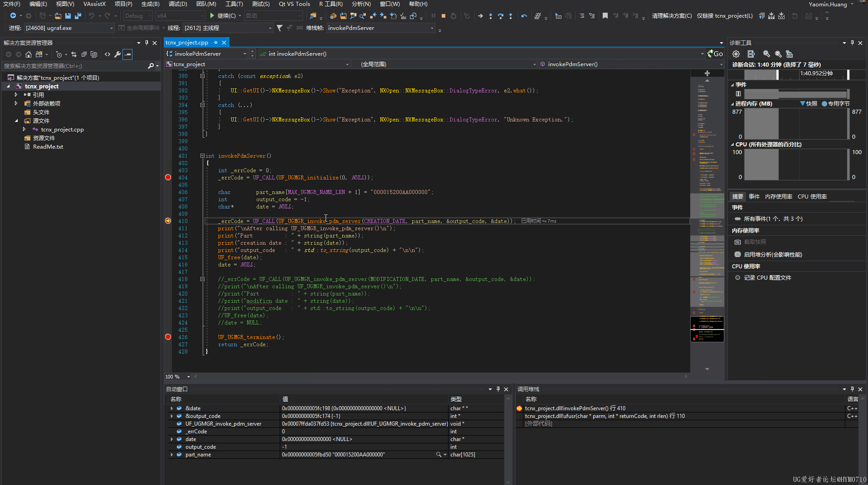Switch to 内存使用率 tab in diagnostics
The width and height of the screenshot is (868, 485).
778,196
